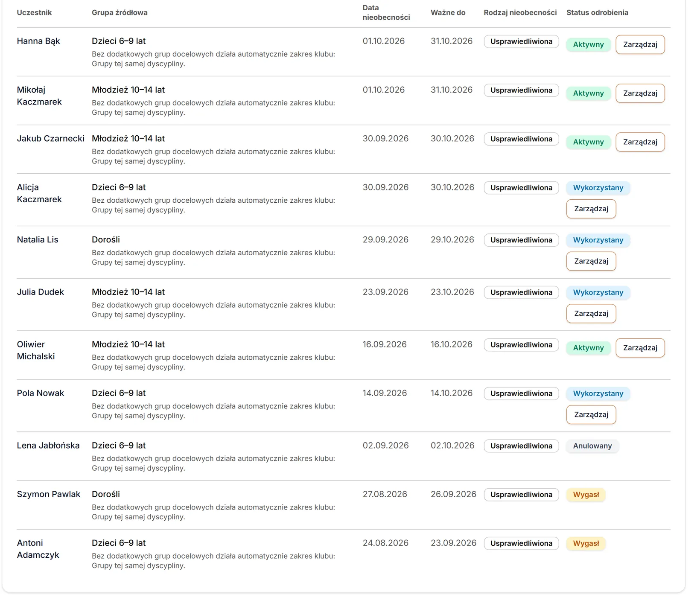Open Zarządzaj for Pola Nowak
The width and height of the screenshot is (700, 606).
pyautogui.click(x=591, y=414)
